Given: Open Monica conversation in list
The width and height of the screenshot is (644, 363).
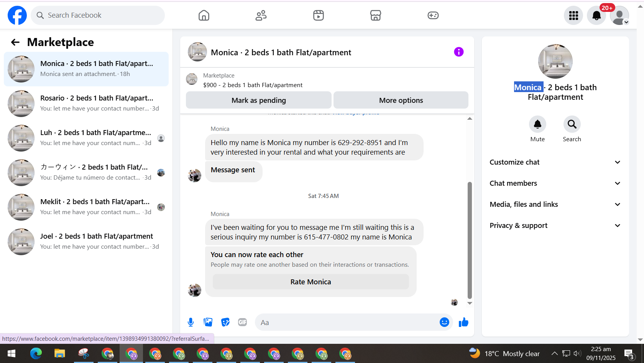Looking at the screenshot, I should [x=86, y=69].
